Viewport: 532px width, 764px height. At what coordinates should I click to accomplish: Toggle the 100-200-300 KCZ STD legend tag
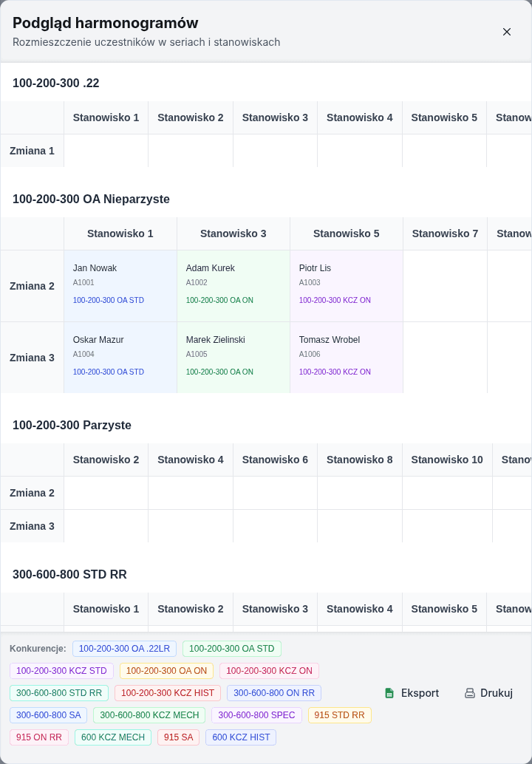[x=61, y=670]
